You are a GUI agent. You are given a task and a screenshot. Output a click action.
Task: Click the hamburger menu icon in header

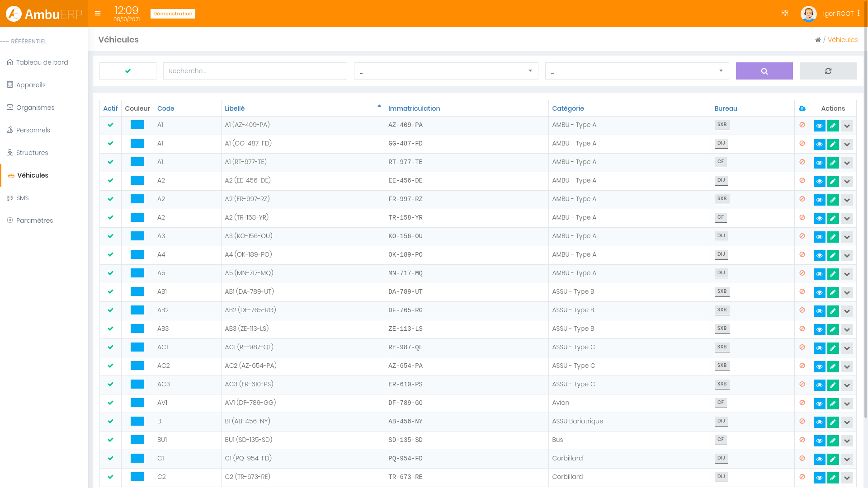[x=98, y=14]
